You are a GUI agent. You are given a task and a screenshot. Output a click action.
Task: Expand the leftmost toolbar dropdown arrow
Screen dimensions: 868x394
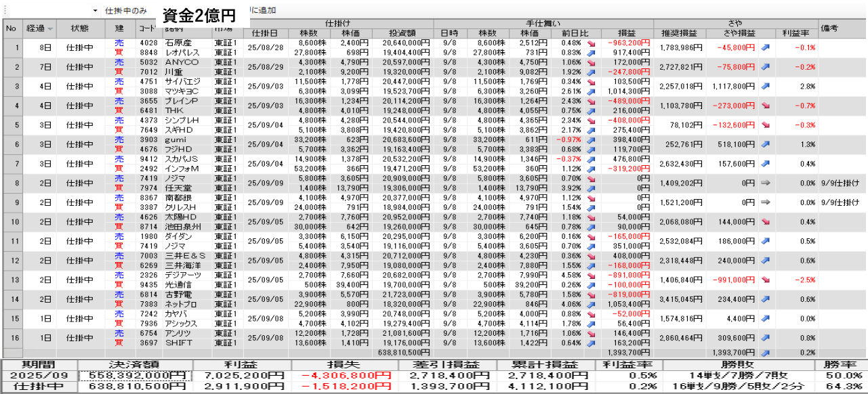click(94, 12)
